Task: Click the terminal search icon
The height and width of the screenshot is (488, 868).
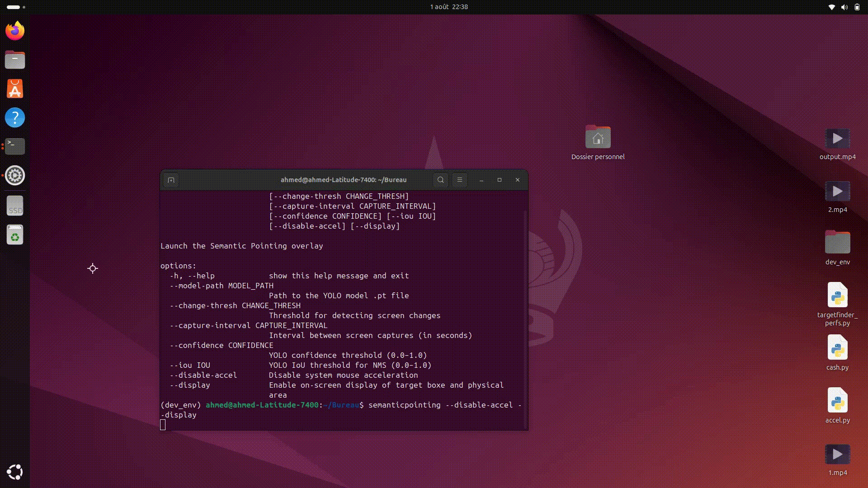Action: [440, 180]
